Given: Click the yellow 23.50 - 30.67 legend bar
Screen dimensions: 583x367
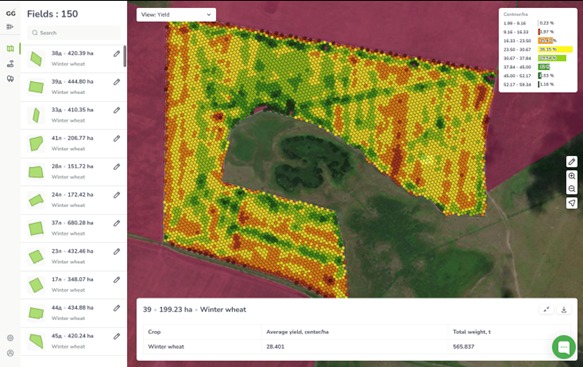Looking at the screenshot, I should pyautogui.click(x=555, y=49).
